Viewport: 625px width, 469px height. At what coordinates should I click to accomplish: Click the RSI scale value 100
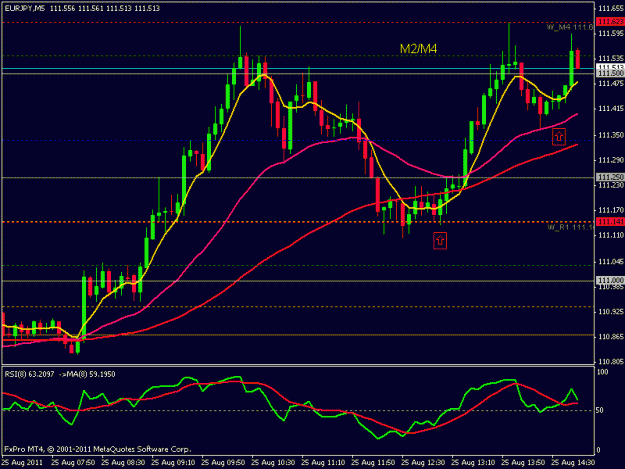[x=603, y=372]
